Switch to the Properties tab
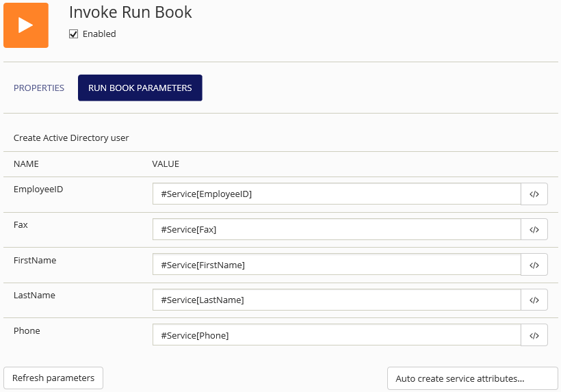 click(x=39, y=88)
